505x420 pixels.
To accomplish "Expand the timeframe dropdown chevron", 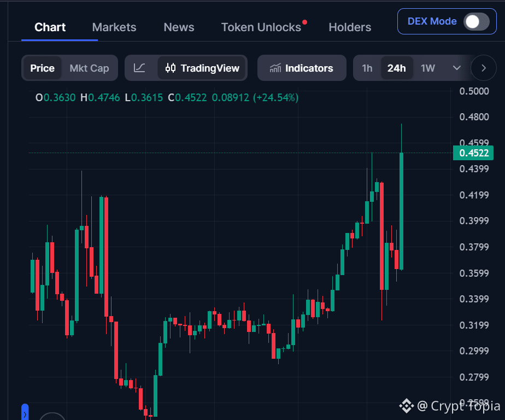I will click(x=457, y=68).
